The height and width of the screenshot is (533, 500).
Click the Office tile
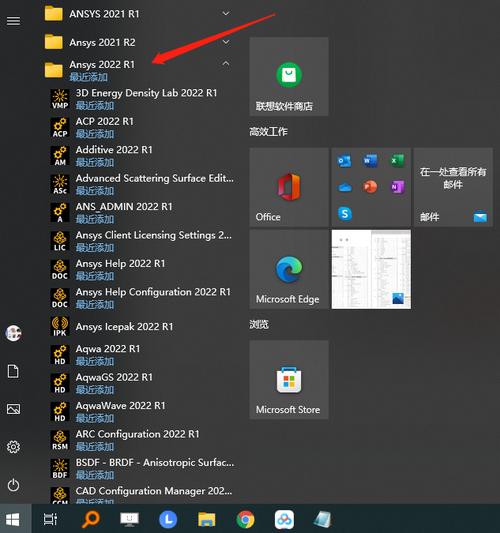click(x=289, y=187)
